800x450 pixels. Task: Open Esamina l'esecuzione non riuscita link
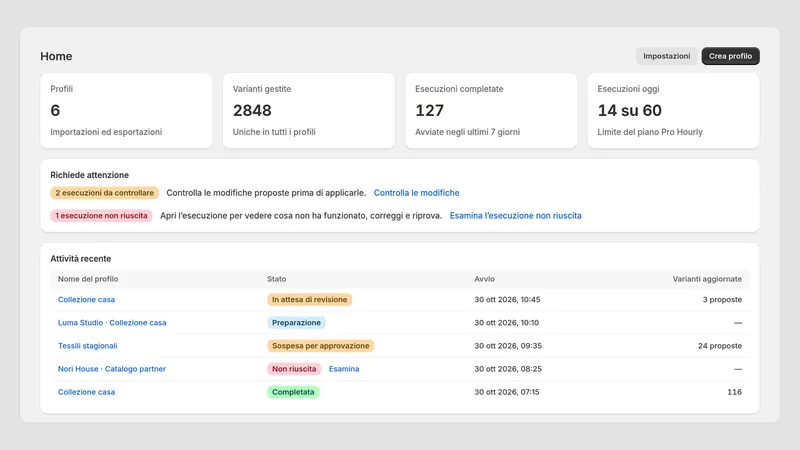515,216
